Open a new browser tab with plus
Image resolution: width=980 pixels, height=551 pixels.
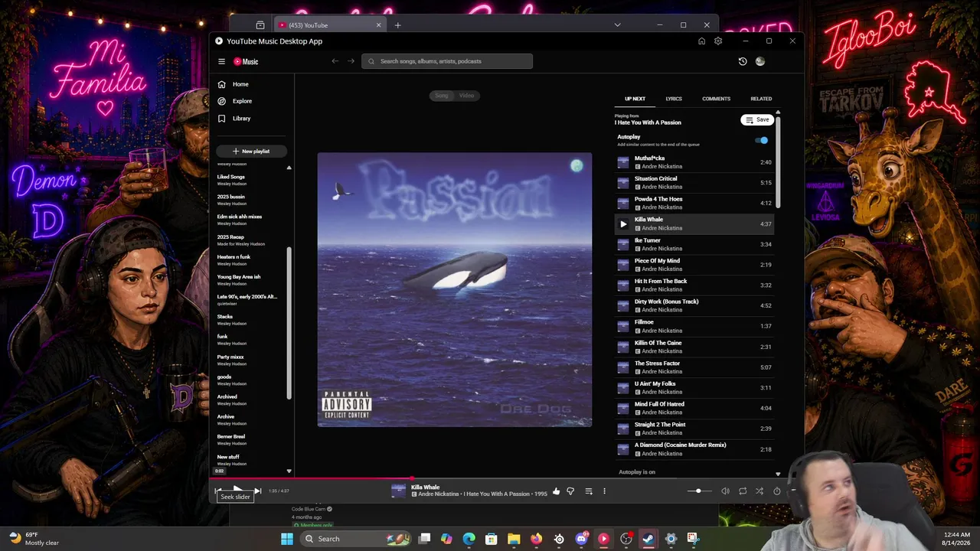(x=397, y=25)
